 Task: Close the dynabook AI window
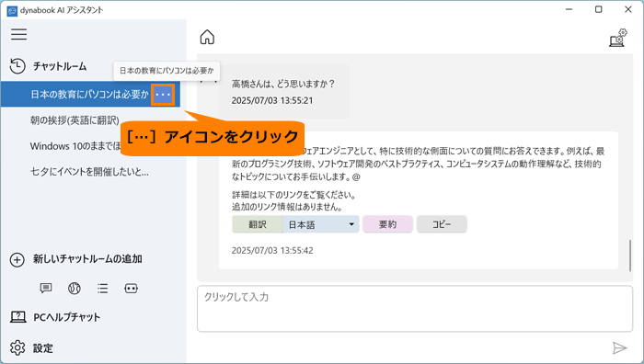coord(628,9)
